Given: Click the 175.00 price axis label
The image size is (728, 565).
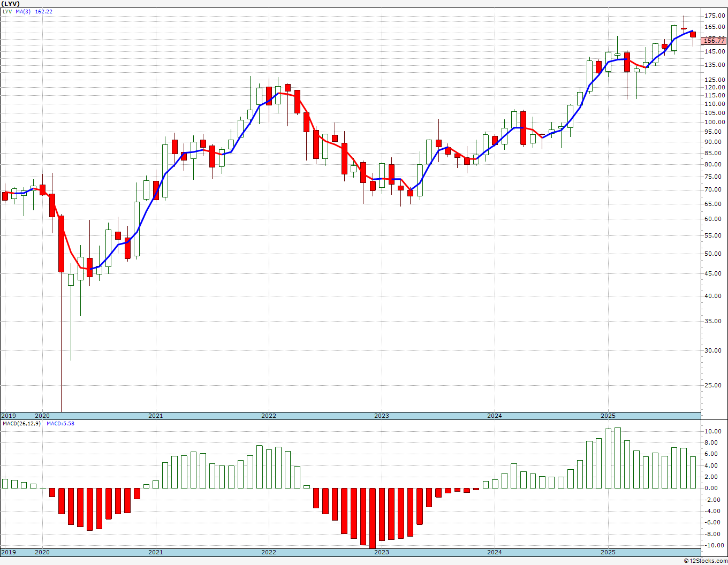Looking at the screenshot, I should pyautogui.click(x=715, y=16).
